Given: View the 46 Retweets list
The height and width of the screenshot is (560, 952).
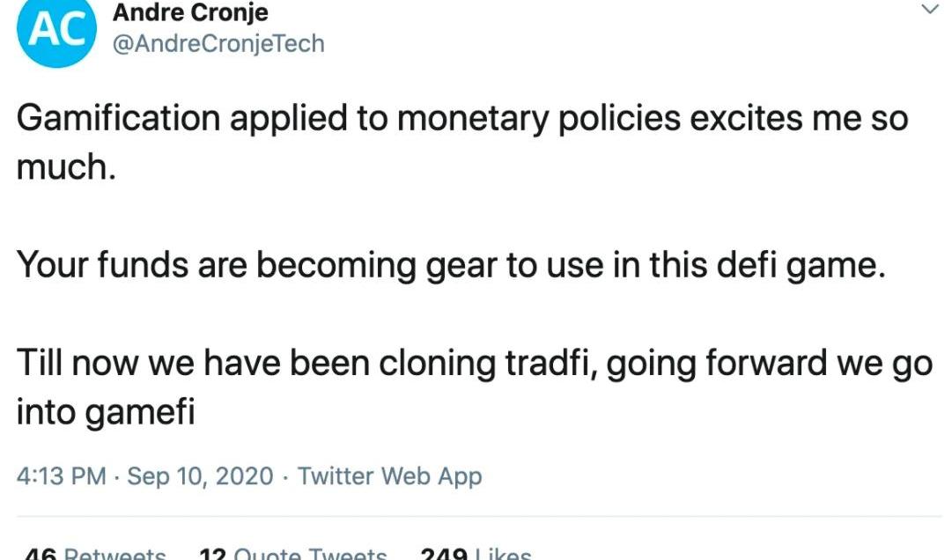Looking at the screenshot, I should pyautogui.click(x=95, y=554).
